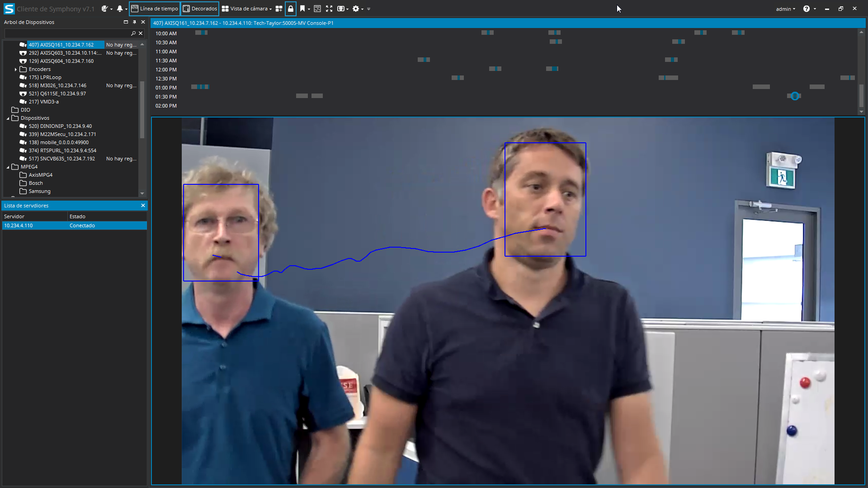Click the timeline scroll down arrow
The width and height of the screenshot is (868, 488).
(x=861, y=112)
